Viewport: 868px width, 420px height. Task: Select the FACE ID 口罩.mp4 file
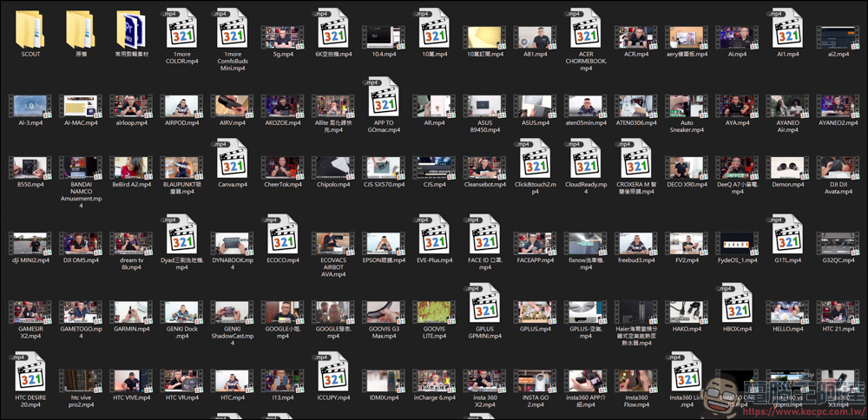[x=485, y=235]
